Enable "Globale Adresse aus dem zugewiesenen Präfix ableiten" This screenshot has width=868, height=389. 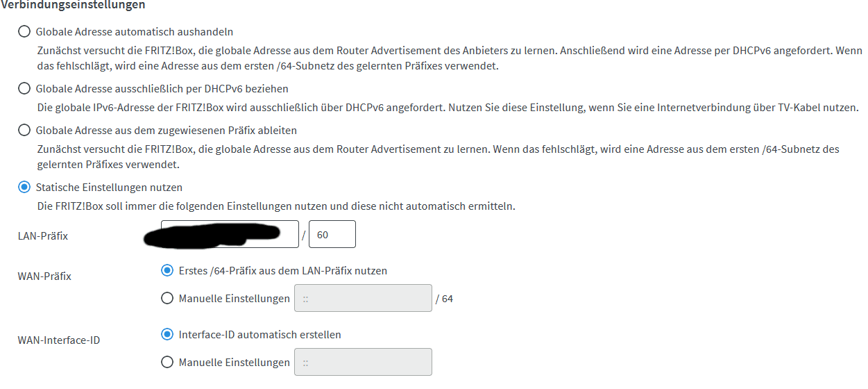point(24,131)
